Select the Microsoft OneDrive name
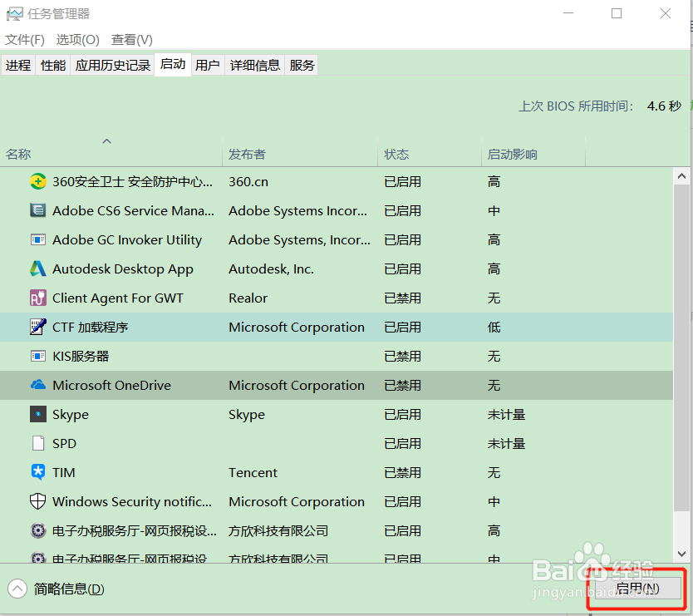The height and width of the screenshot is (616, 693). [111, 386]
